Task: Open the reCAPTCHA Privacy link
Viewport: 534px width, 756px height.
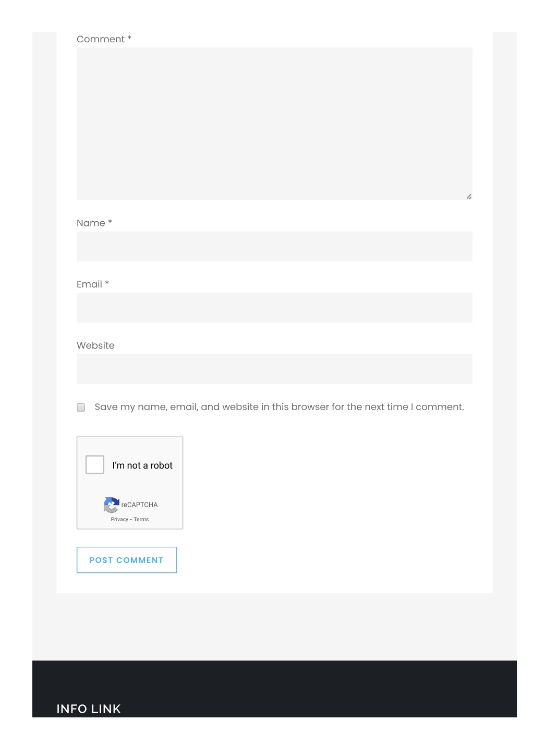Action: point(119,519)
